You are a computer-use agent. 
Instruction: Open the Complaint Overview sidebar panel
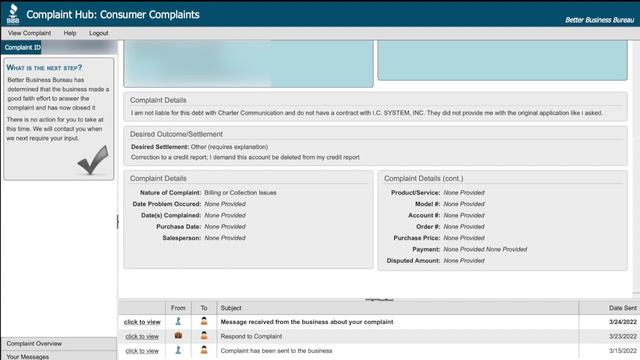coord(59,344)
